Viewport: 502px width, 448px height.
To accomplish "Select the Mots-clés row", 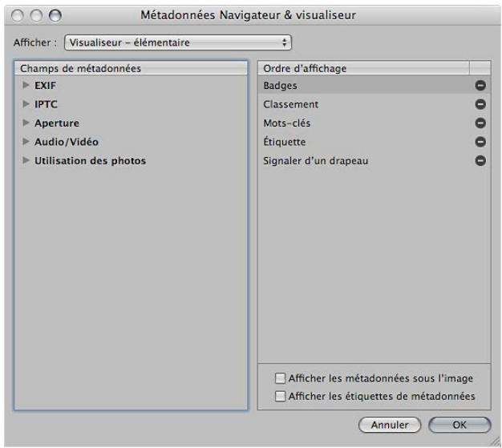I will point(374,123).
